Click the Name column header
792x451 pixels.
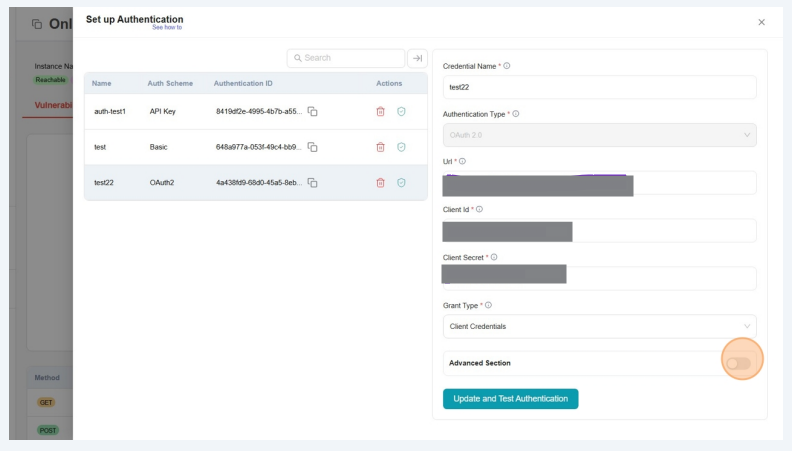(x=102, y=83)
